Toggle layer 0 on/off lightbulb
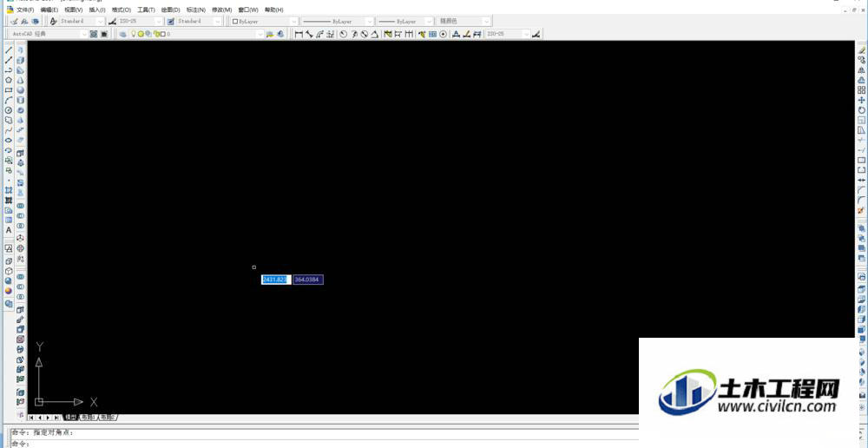The height and width of the screenshot is (448, 868). coord(133,35)
